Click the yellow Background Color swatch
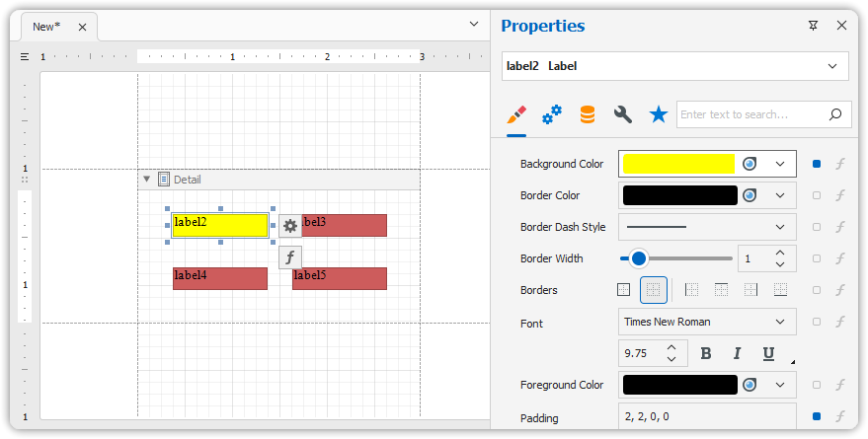The width and height of the screenshot is (868, 439). [679, 164]
